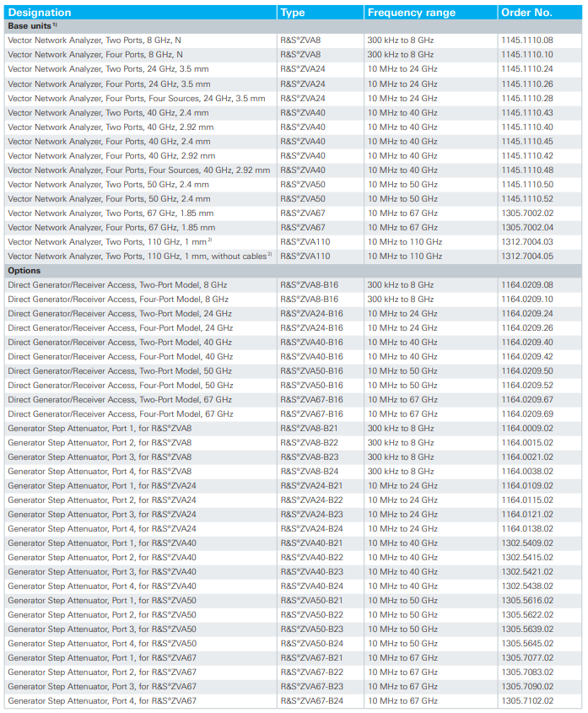This screenshot has height=713, width=588.
Task: Click order number 1145.1110.45
Action: [x=527, y=142]
